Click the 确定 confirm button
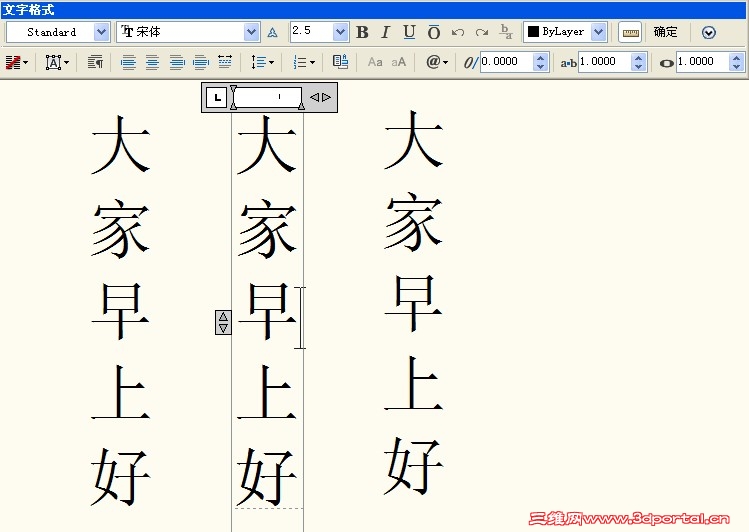749x532 pixels. (x=665, y=32)
